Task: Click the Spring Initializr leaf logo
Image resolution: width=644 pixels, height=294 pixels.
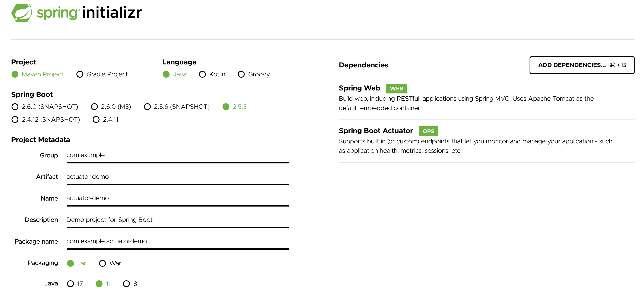Action: tap(22, 13)
